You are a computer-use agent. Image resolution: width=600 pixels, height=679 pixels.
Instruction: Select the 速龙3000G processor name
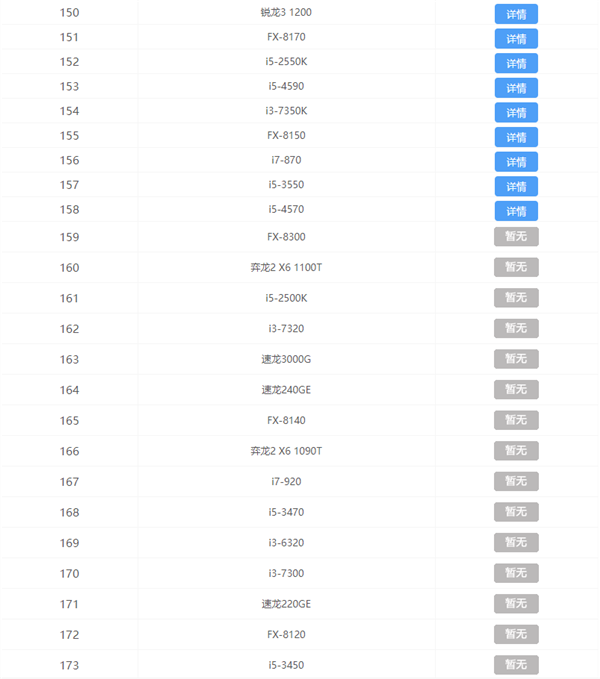point(286,359)
